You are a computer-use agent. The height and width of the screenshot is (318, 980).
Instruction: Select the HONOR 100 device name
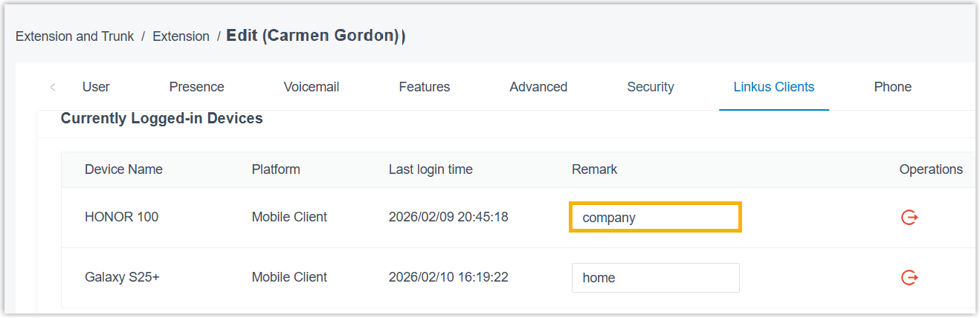[121, 217]
